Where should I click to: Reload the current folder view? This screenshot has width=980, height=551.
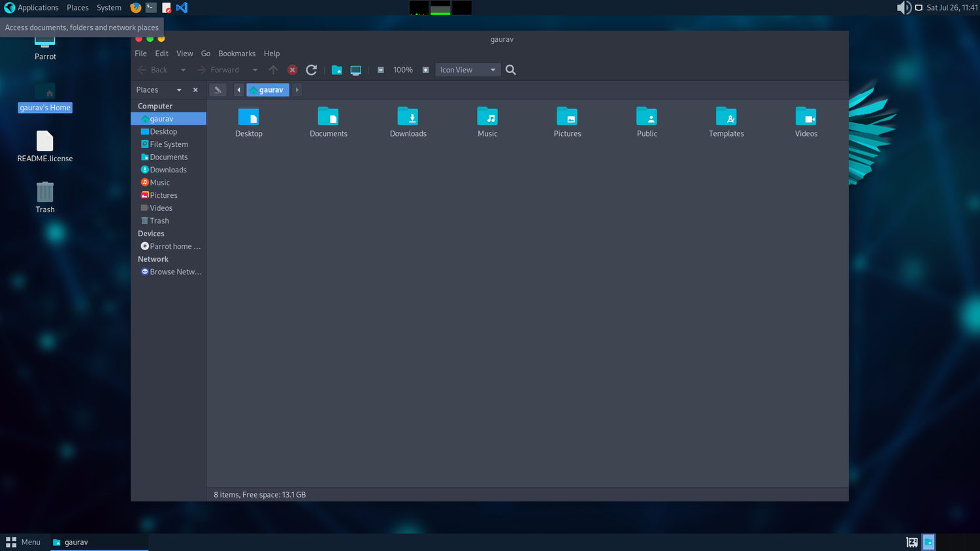(312, 70)
